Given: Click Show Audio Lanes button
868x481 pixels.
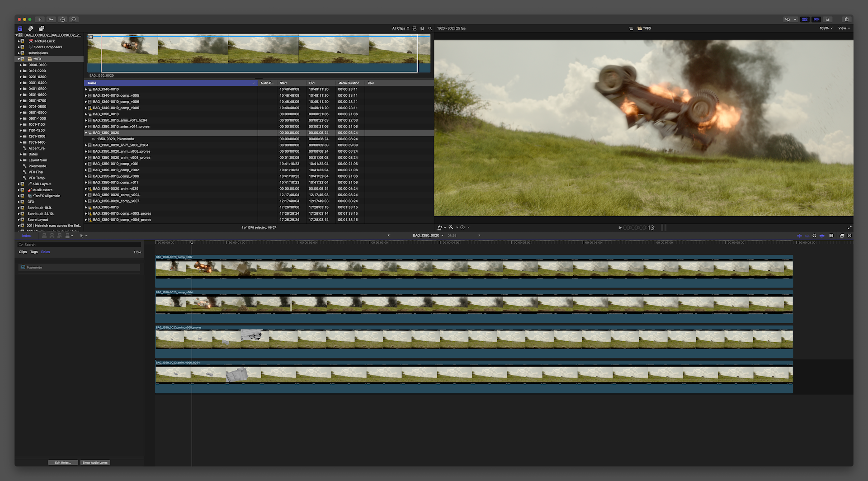Looking at the screenshot, I should tap(95, 462).
